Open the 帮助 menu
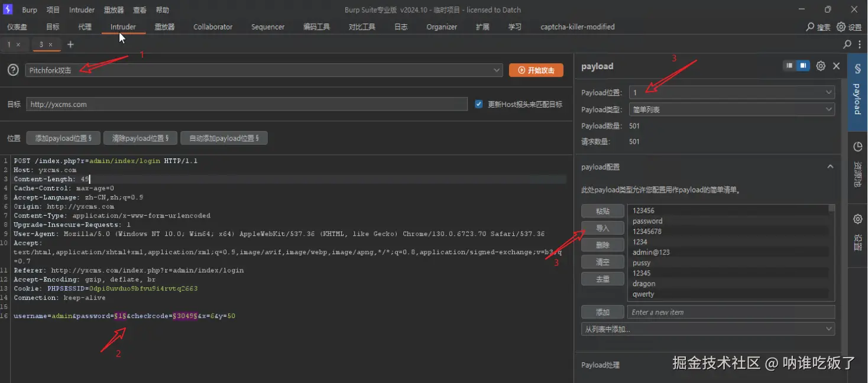 click(162, 10)
